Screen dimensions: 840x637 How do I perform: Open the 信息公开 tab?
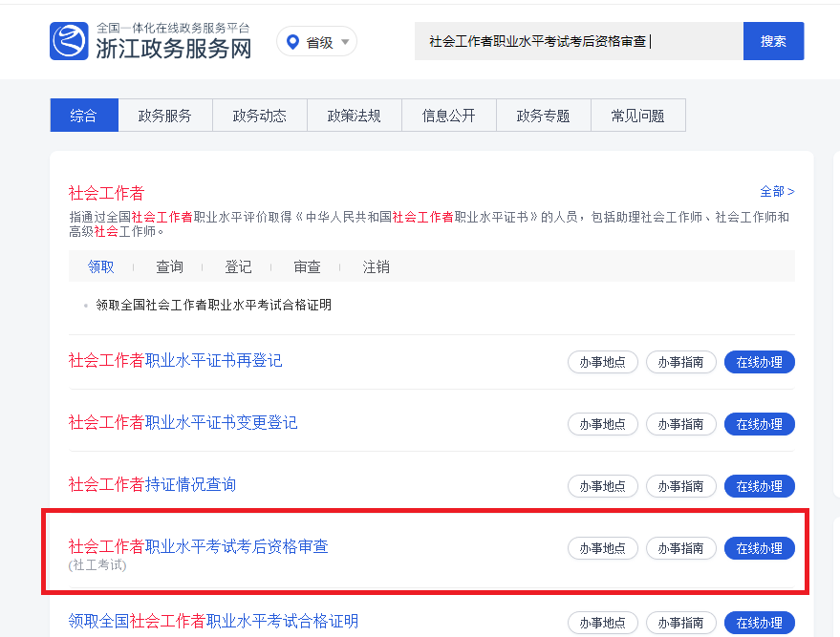tap(449, 116)
